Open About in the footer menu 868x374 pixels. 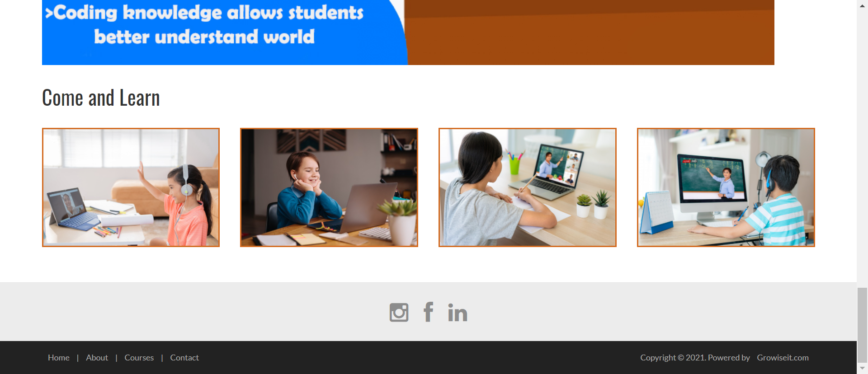coord(97,358)
